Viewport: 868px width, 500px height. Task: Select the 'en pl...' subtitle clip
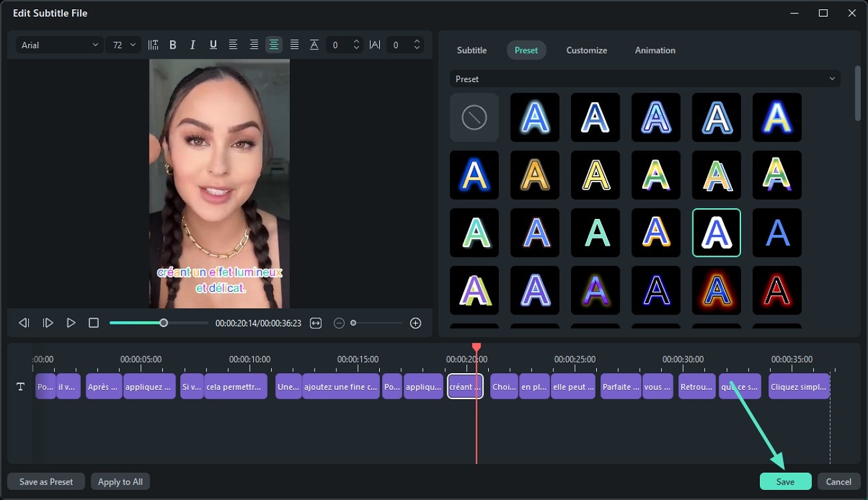535,387
